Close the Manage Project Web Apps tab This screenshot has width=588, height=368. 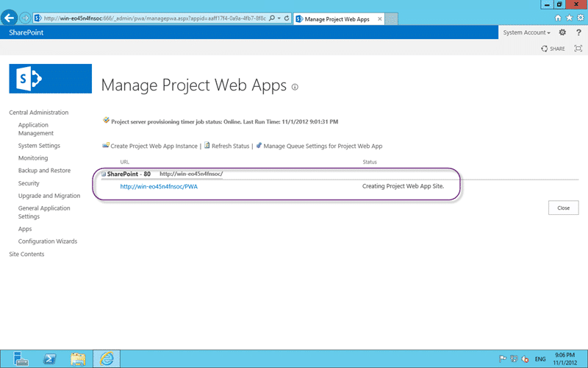click(x=379, y=19)
